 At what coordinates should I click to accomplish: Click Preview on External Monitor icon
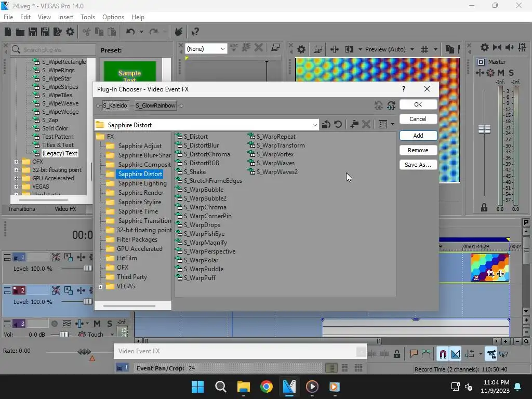tap(318, 49)
